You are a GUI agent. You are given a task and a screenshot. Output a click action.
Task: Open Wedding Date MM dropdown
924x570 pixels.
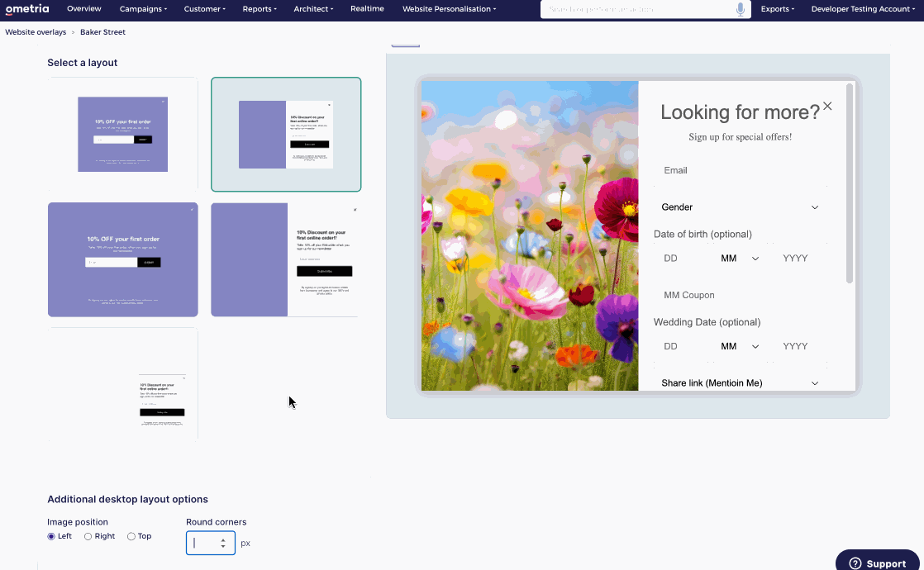coord(741,346)
